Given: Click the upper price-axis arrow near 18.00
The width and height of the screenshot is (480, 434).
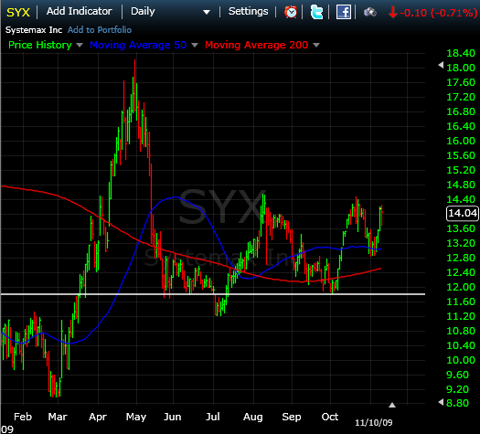Looking at the screenshot, I should coord(441,65).
